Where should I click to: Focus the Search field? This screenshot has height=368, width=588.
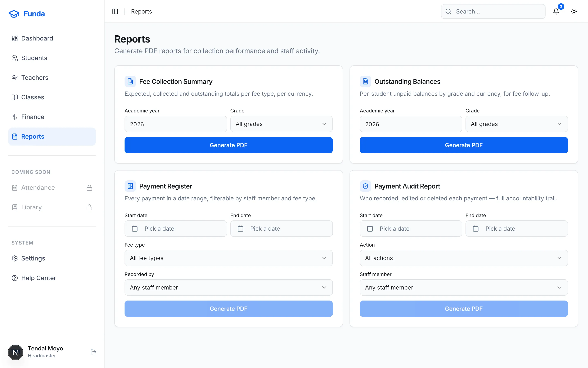pyautogui.click(x=493, y=11)
